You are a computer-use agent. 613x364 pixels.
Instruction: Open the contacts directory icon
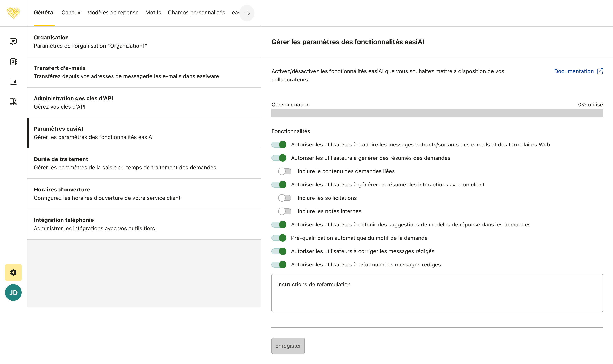point(13,61)
